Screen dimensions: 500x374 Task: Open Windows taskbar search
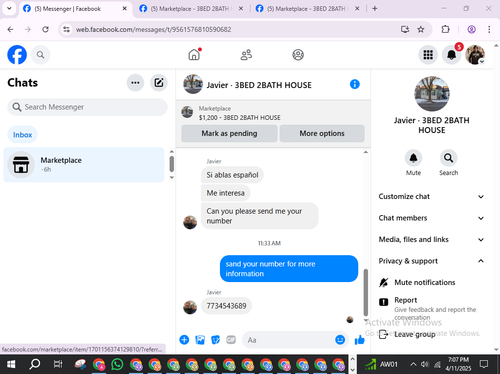pyautogui.click(x=35, y=364)
